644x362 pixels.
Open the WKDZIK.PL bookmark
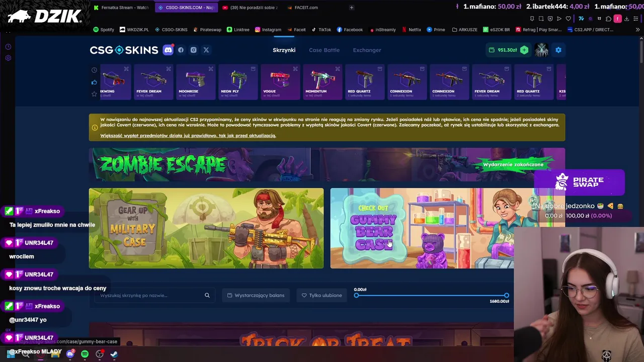pos(134,30)
